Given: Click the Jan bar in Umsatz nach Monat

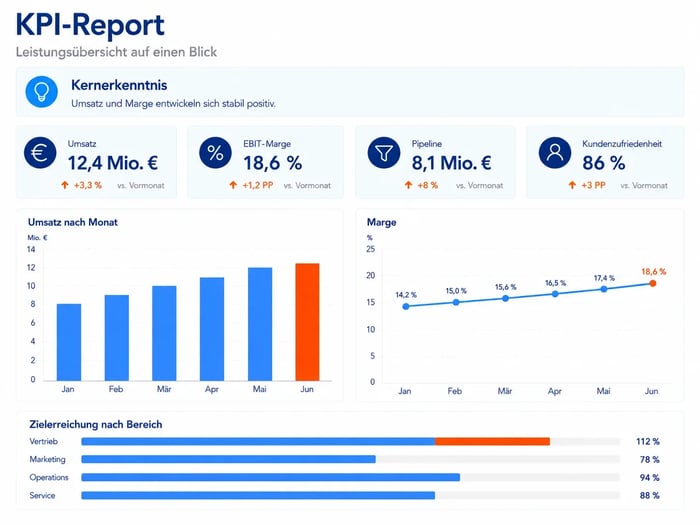Looking at the screenshot, I should pyautogui.click(x=69, y=342).
